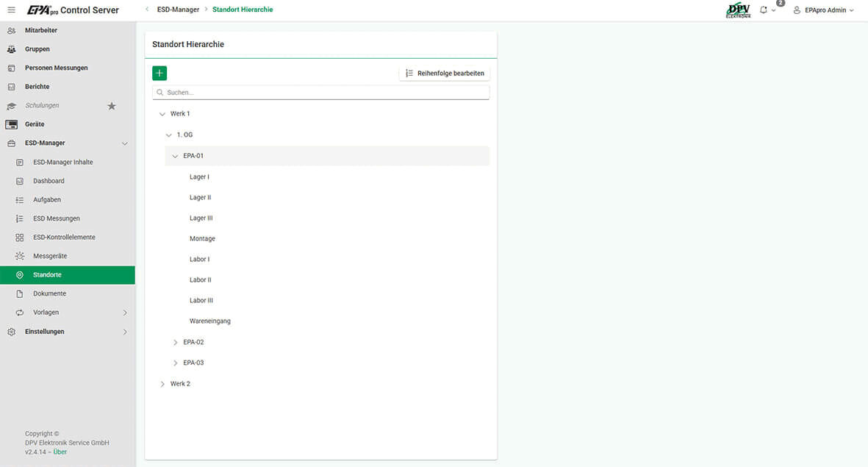
Task: Expand the Vorlagen submenu
Action: [x=124, y=313]
